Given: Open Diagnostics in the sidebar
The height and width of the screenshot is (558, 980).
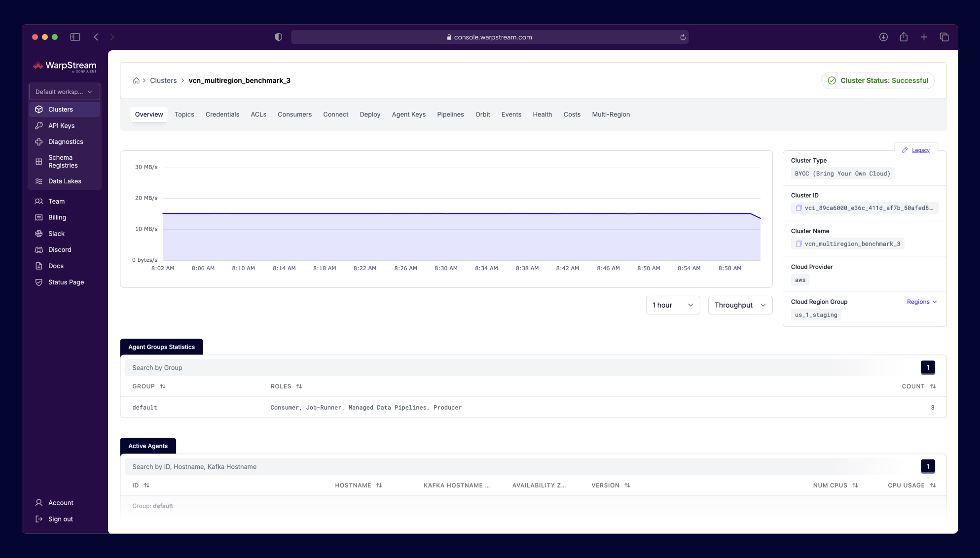Looking at the screenshot, I should [x=65, y=141].
